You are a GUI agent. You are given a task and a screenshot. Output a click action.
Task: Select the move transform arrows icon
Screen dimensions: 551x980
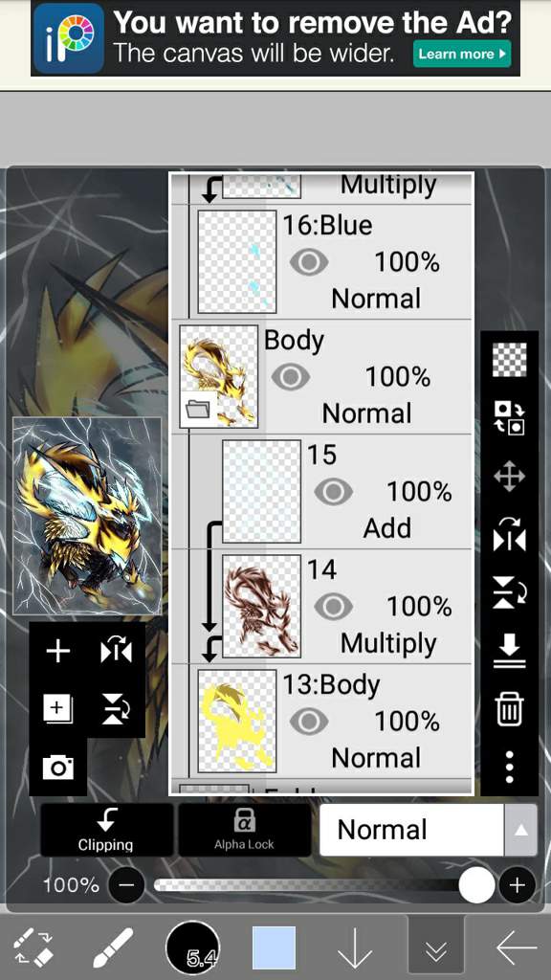[x=509, y=478]
